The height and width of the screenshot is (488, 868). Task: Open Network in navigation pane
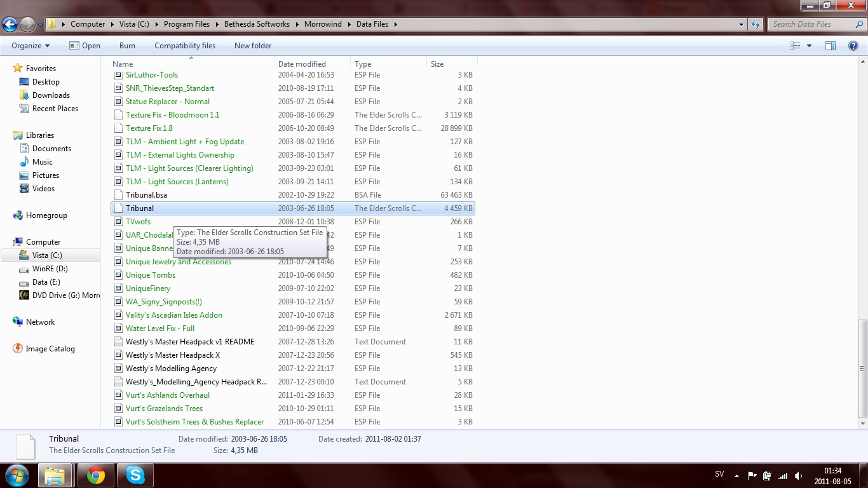pyautogui.click(x=40, y=322)
